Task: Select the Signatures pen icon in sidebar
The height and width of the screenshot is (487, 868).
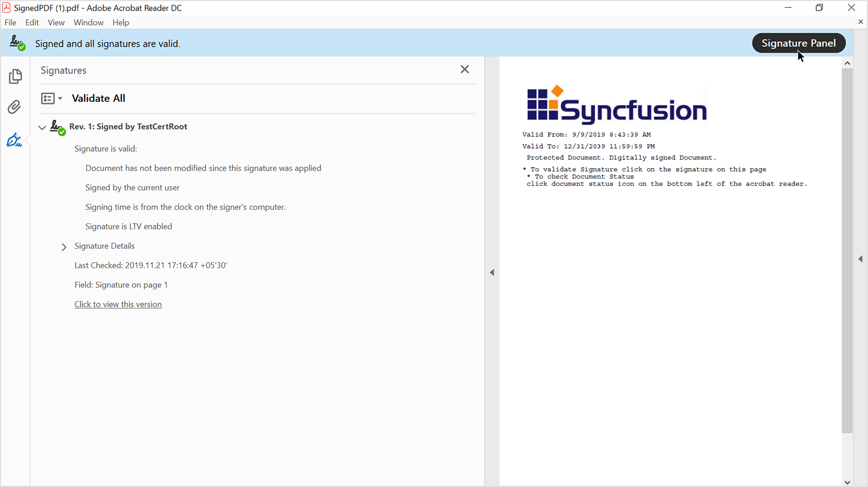Action: point(15,140)
